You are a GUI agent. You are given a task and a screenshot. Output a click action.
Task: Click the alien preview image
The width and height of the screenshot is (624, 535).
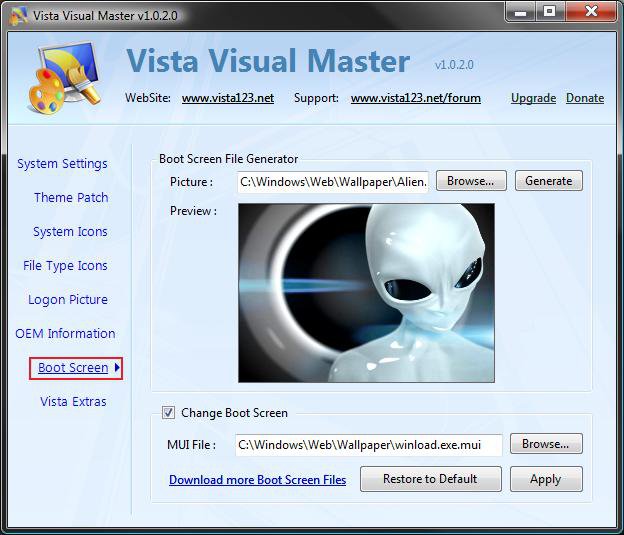[367, 293]
